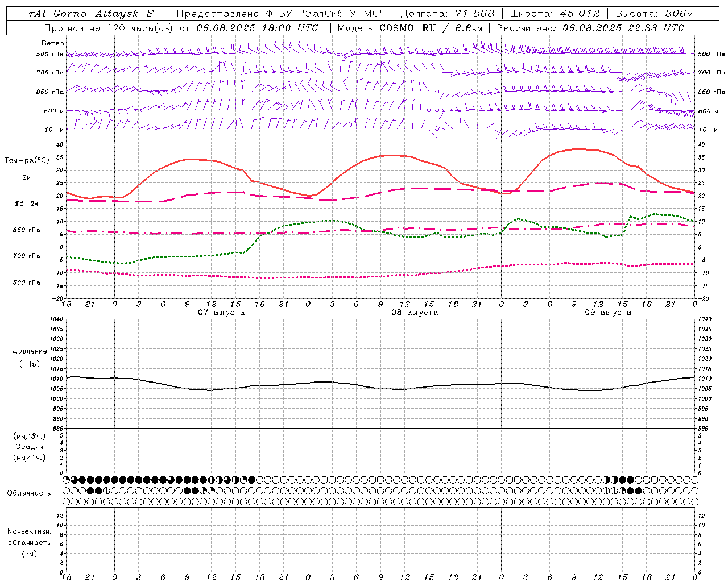The width and height of the screenshot is (728, 582).
Task: Click the right 850 гПа wind row label
Action: pyautogui.click(x=712, y=92)
